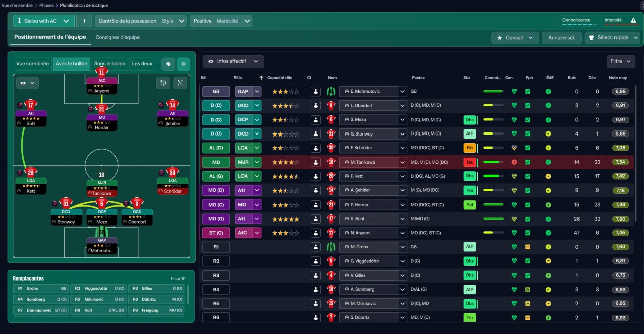Select Şehitler's number 14 shirt on pitch
The height and width of the screenshot is (334, 644).
pyautogui.click(x=173, y=105)
